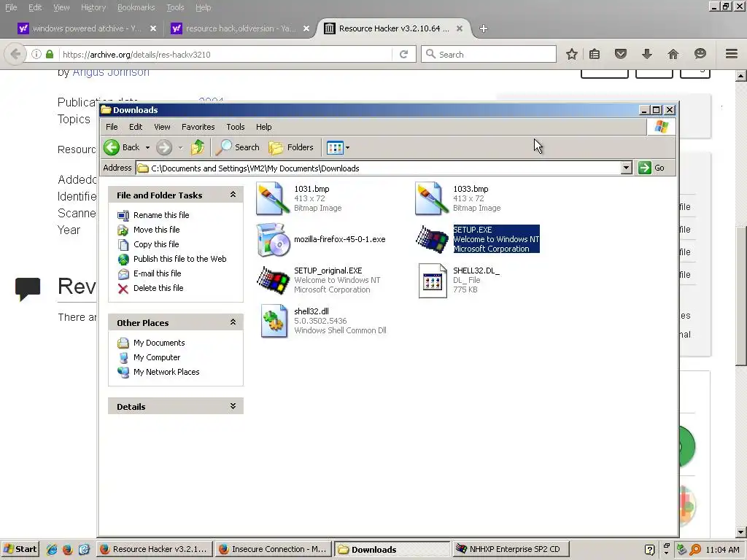Screen dimensions: 747x560
Task: Open Explorer Help menu
Action: pos(263,127)
